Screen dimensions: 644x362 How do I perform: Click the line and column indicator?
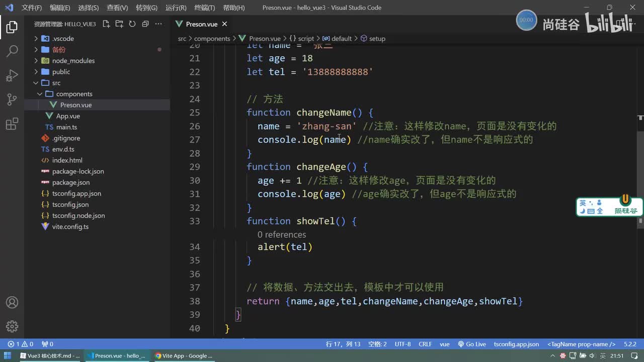click(x=343, y=344)
